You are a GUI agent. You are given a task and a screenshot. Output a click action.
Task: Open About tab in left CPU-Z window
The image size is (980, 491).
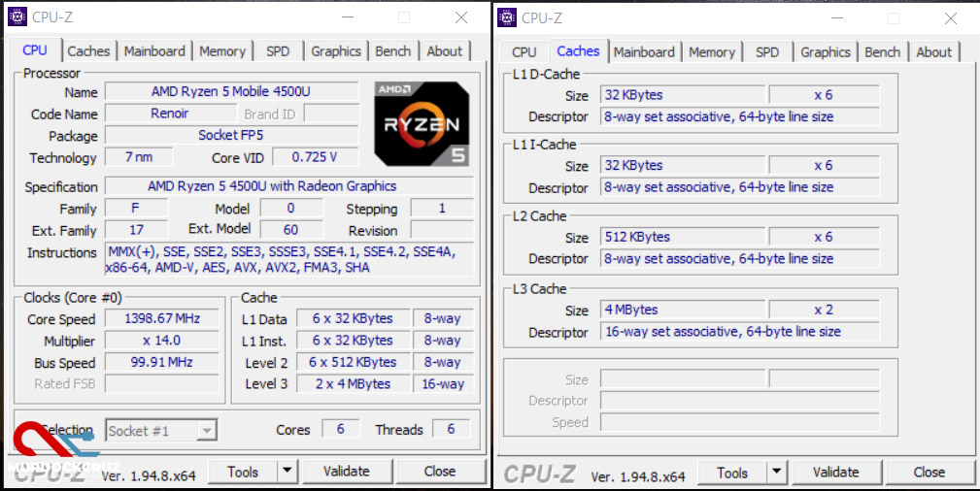(445, 51)
